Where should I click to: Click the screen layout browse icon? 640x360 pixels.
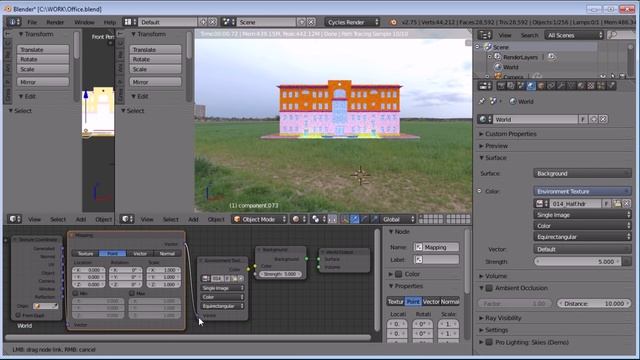[x=130, y=22]
